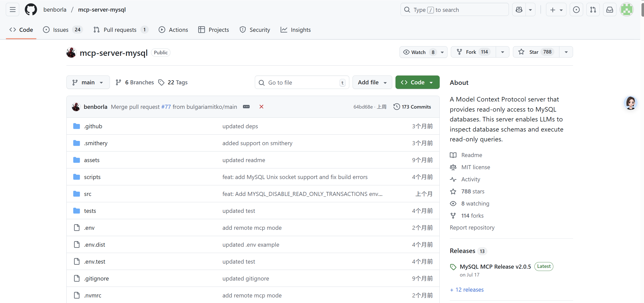Open the hamburger navigation menu
This screenshot has height=303, width=644.
(x=12, y=10)
